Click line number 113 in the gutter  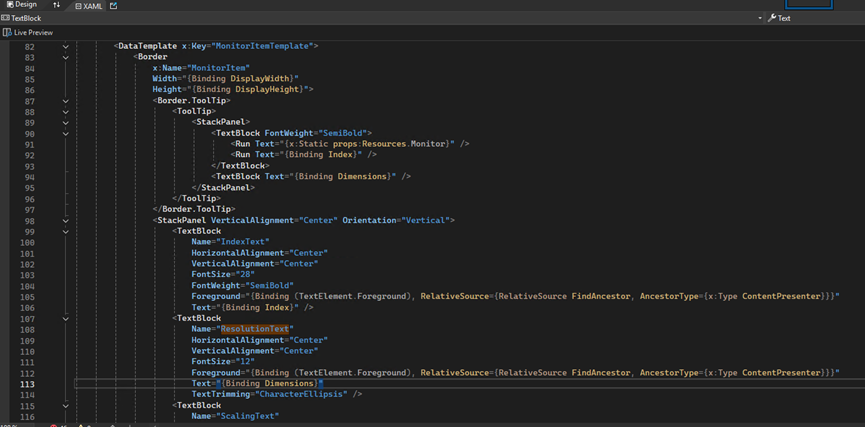[x=28, y=384]
